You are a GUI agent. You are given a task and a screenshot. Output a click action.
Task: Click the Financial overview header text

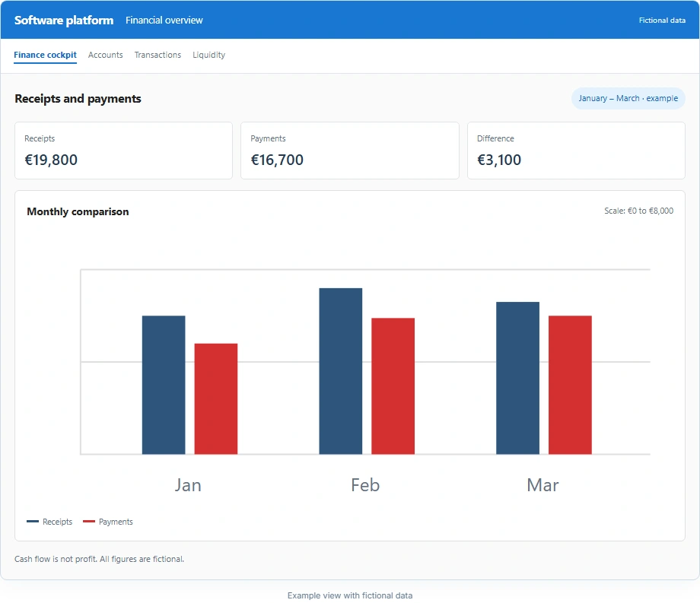tap(164, 20)
